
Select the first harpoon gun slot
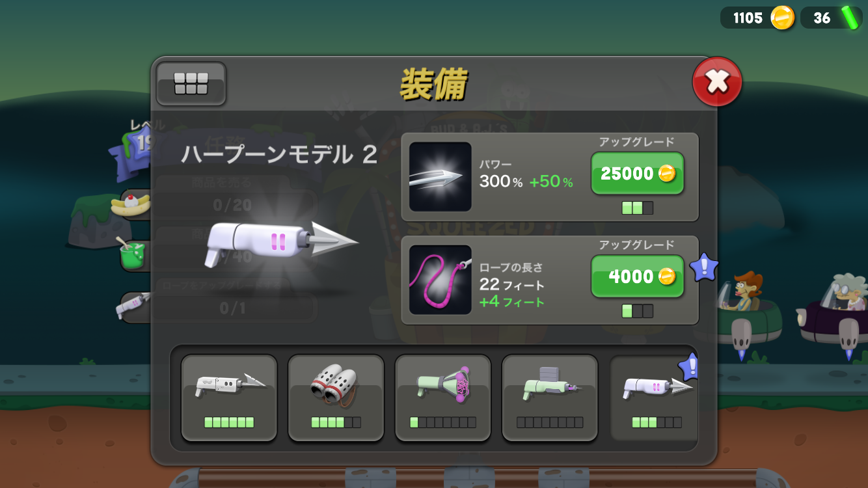click(229, 398)
